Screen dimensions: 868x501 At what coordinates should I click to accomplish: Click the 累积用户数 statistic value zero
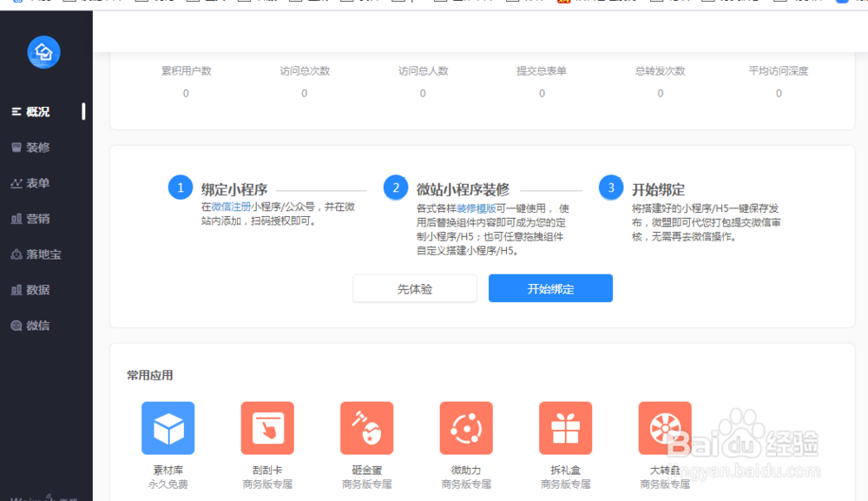point(185,93)
